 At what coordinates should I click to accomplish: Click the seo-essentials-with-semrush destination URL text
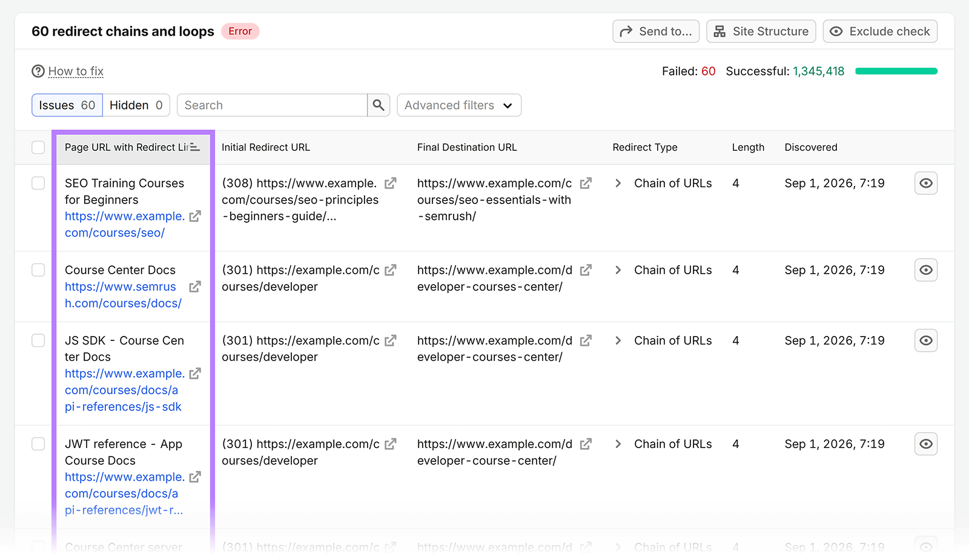[494, 200]
